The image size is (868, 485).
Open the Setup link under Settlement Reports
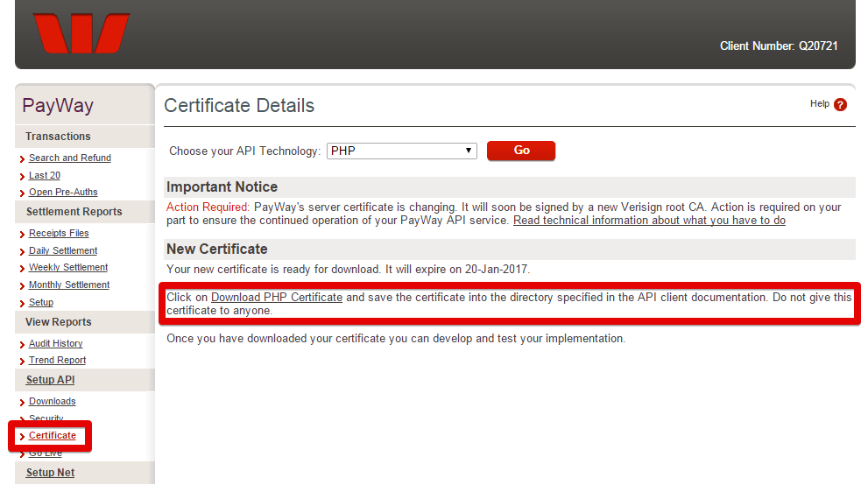41,303
